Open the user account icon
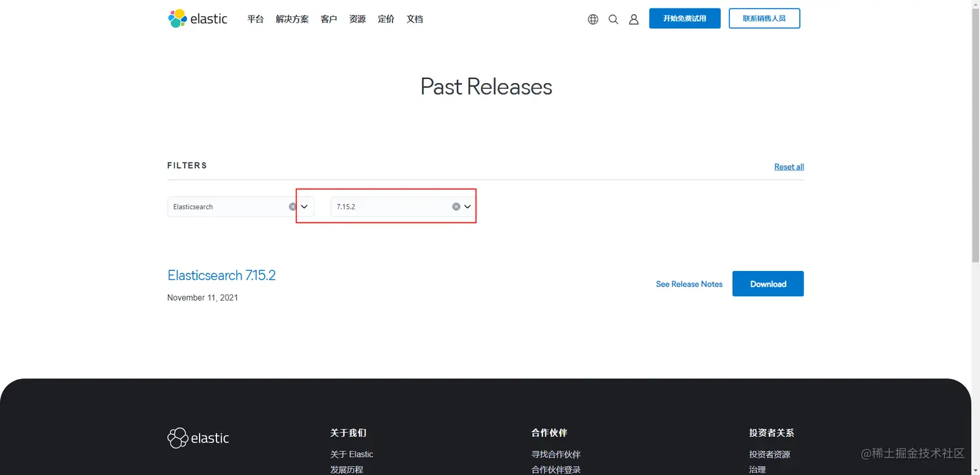This screenshot has height=475, width=980. 634,19
